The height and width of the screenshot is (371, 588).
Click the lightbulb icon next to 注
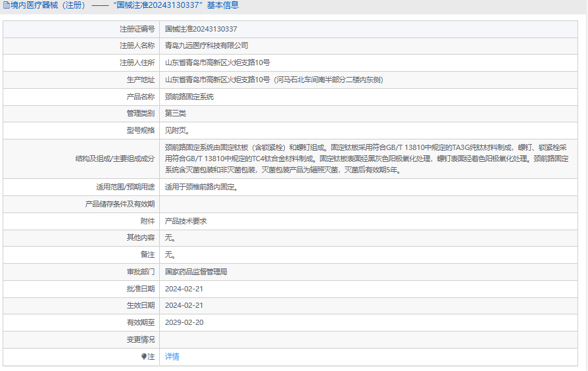(x=143, y=357)
